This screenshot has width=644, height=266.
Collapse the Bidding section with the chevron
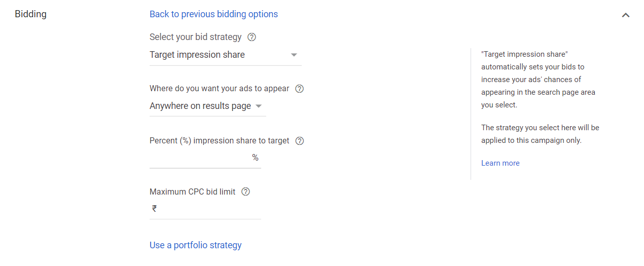click(626, 15)
